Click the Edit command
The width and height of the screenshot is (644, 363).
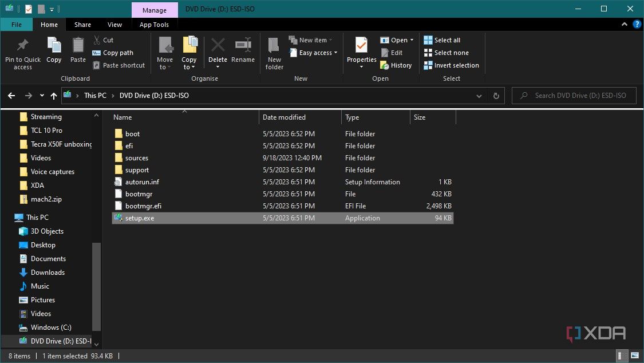tap(392, 53)
